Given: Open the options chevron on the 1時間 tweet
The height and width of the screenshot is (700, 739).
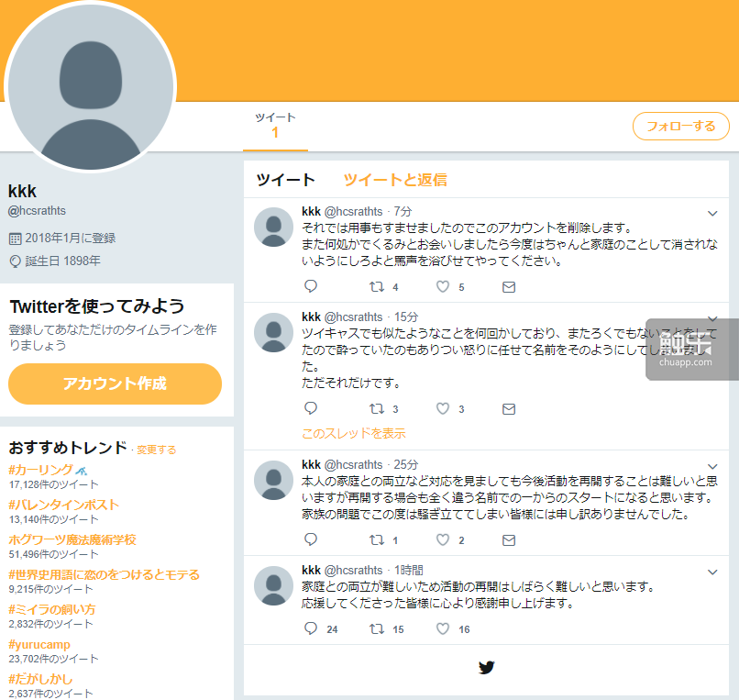Looking at the screenshot, I should coord(712,572).
